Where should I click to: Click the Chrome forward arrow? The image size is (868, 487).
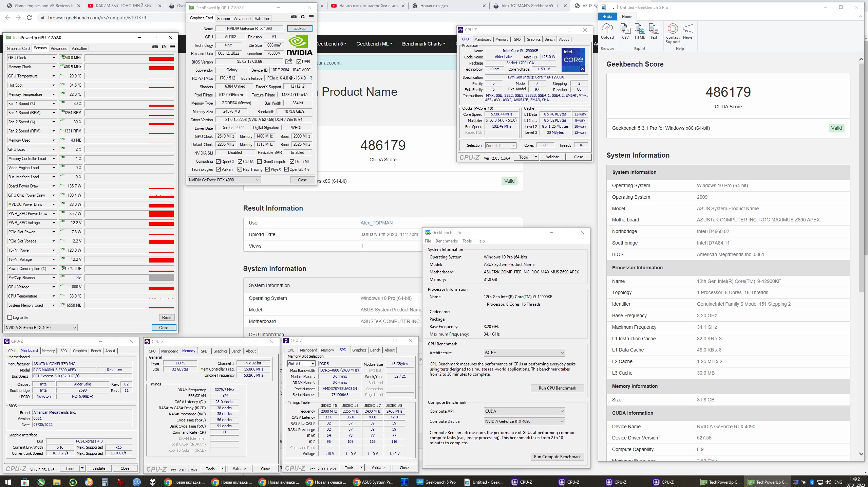[x=18, y=18]
